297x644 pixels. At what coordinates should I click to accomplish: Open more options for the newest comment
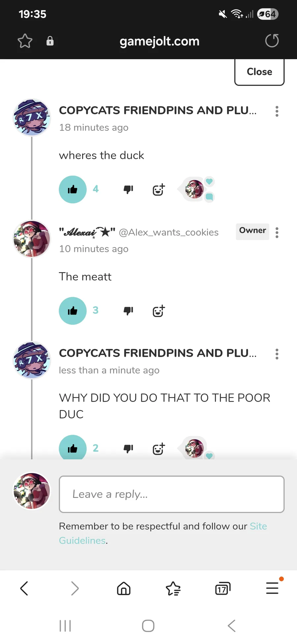pyautogui.click(x=277, y=354)
